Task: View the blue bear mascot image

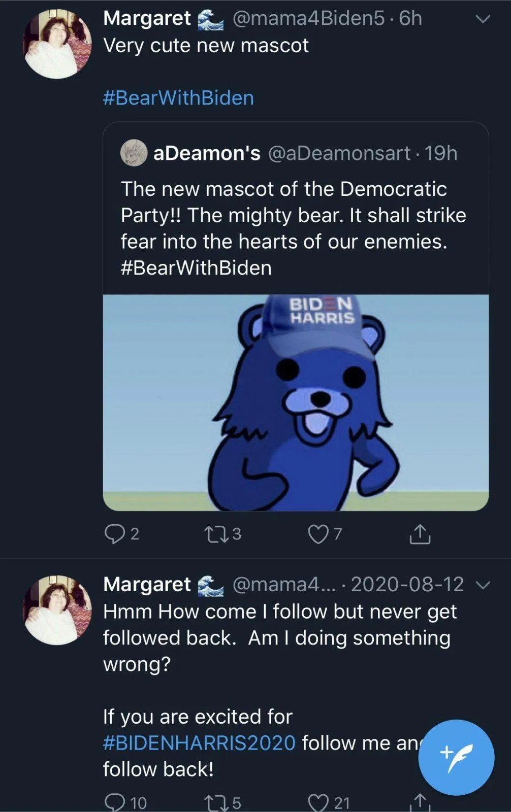Action: (296, 402)
